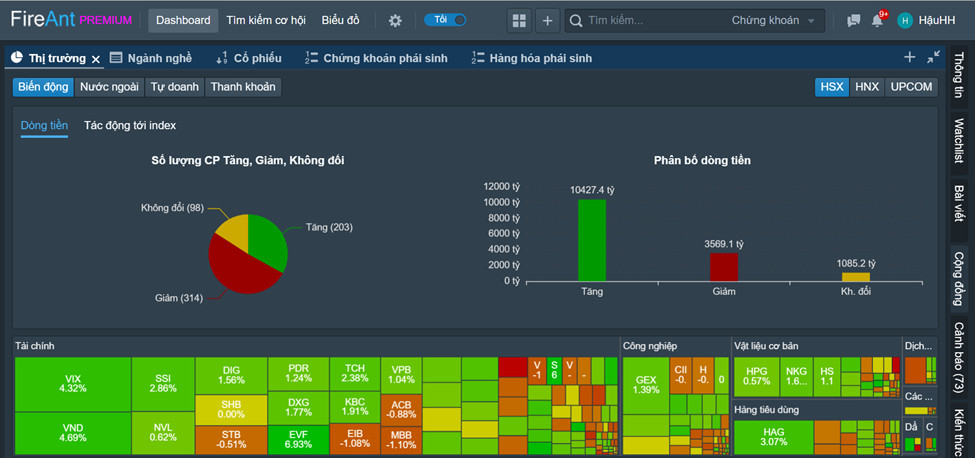Close the Thị trường tab

pos(96,59)
